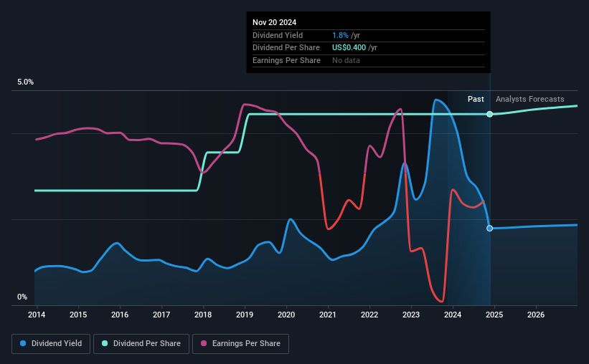Click the 1.8% Dividend Yield tooltip value

click(x=340, y=35)
